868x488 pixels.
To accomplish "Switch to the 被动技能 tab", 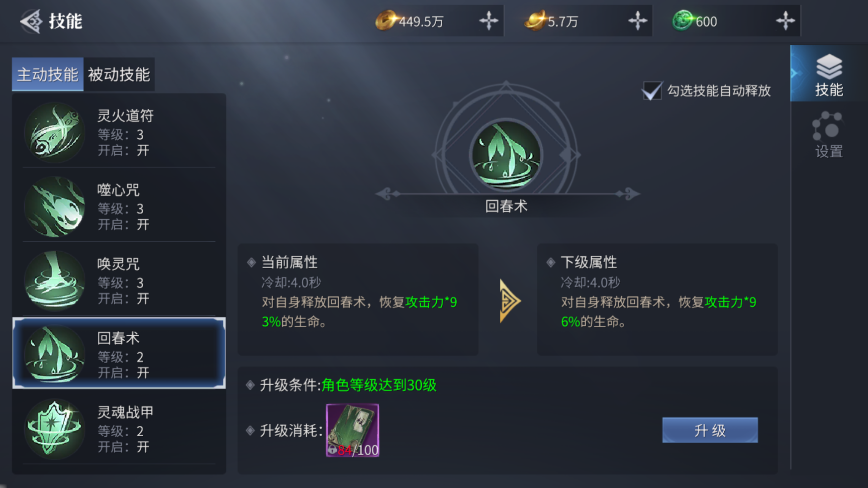I will [x=119, y=75].
